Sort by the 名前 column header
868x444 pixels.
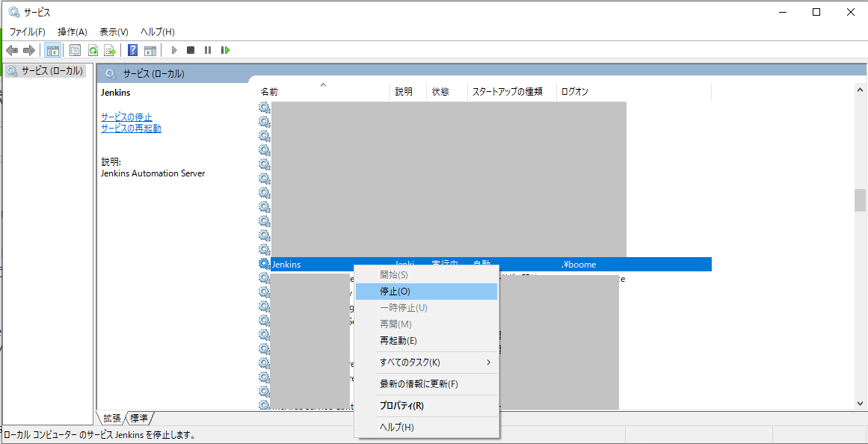(324, 92)
